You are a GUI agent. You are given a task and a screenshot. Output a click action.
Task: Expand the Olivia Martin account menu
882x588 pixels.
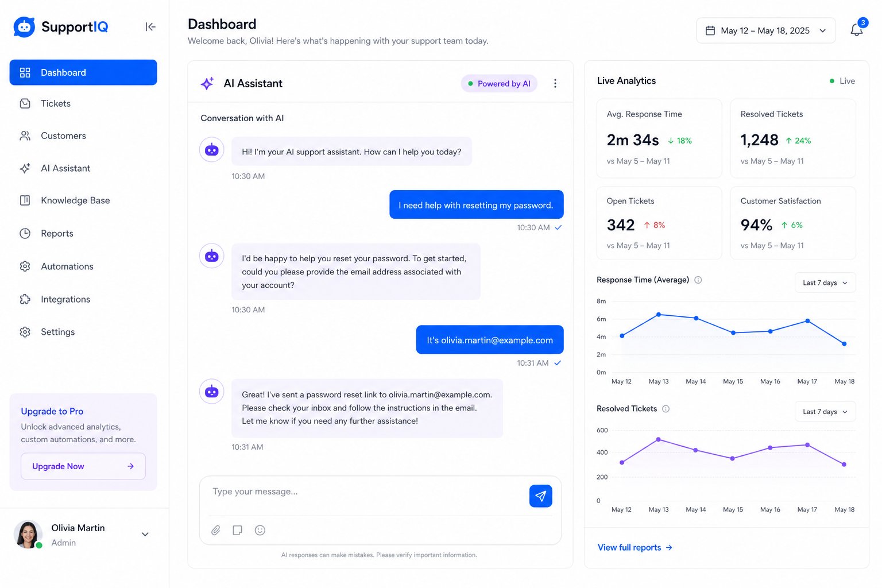point(145,534)
